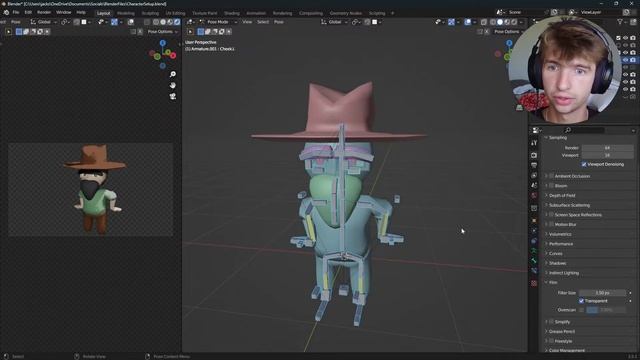Image resolution: width=640 pixels, height=360 pixels.
Task: Switch right viewport to material preview shading
Action: 507,22
